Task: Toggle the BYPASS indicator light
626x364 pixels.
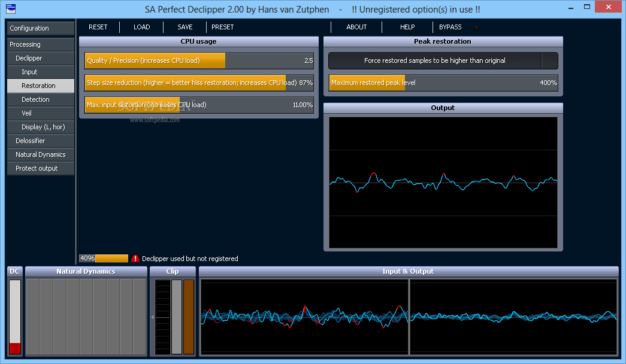Action: pos(476,27)
